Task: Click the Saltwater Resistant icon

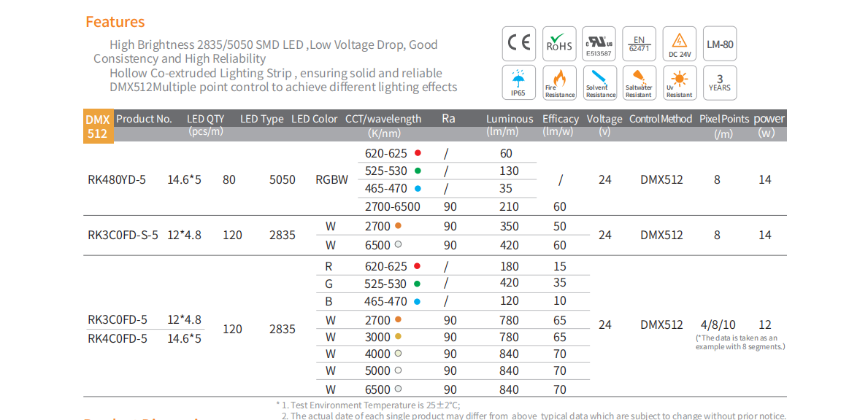Action: click(639, 83)
